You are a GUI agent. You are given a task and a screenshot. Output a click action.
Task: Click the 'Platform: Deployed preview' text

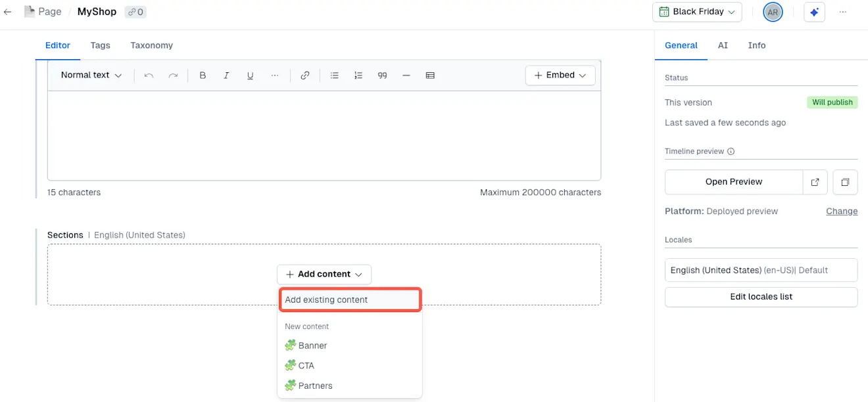[721, 212]
